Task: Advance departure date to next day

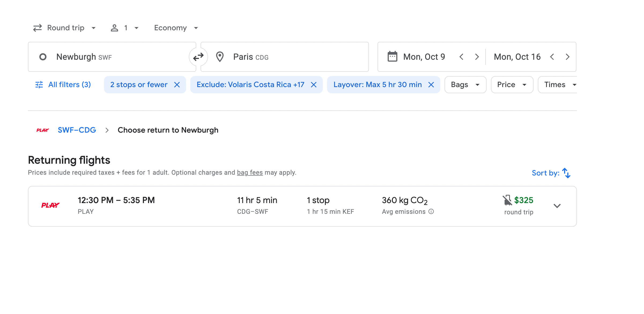Action: pyautogui.click(x=477, y=57)
